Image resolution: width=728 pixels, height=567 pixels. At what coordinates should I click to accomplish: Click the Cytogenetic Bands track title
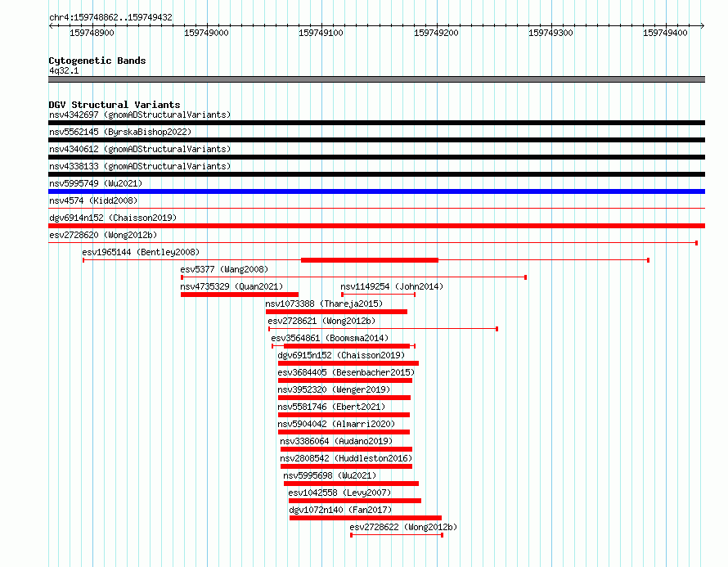[x=97, y=61]
